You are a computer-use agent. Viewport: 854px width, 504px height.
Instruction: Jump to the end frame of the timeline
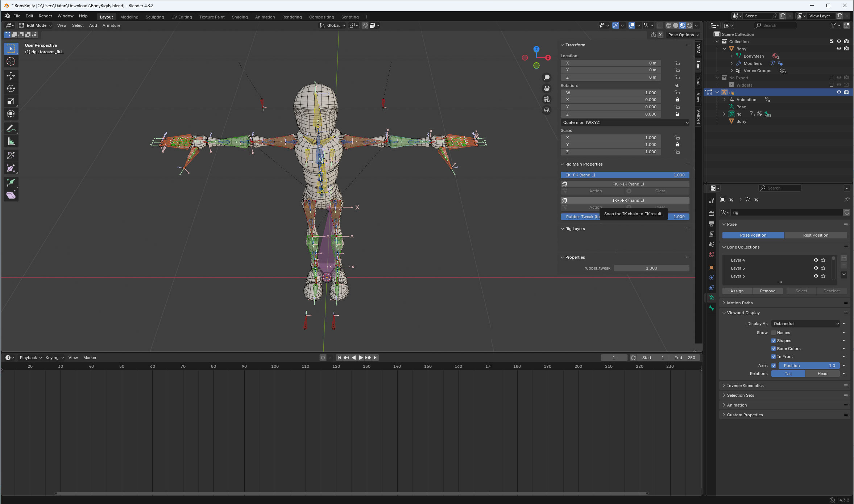[x=376, y=358]
